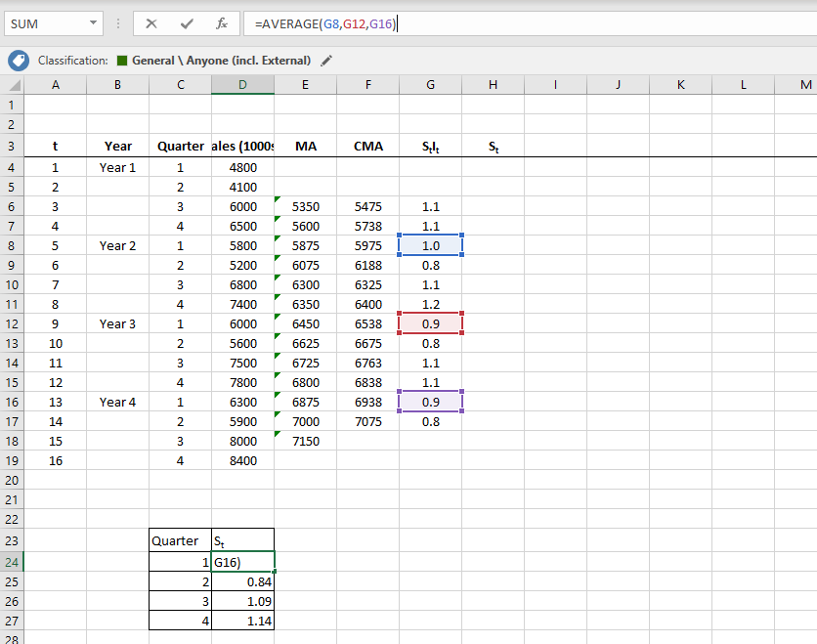Select the column G header
The height and width of the screenshot is (644, 817).
430,85
